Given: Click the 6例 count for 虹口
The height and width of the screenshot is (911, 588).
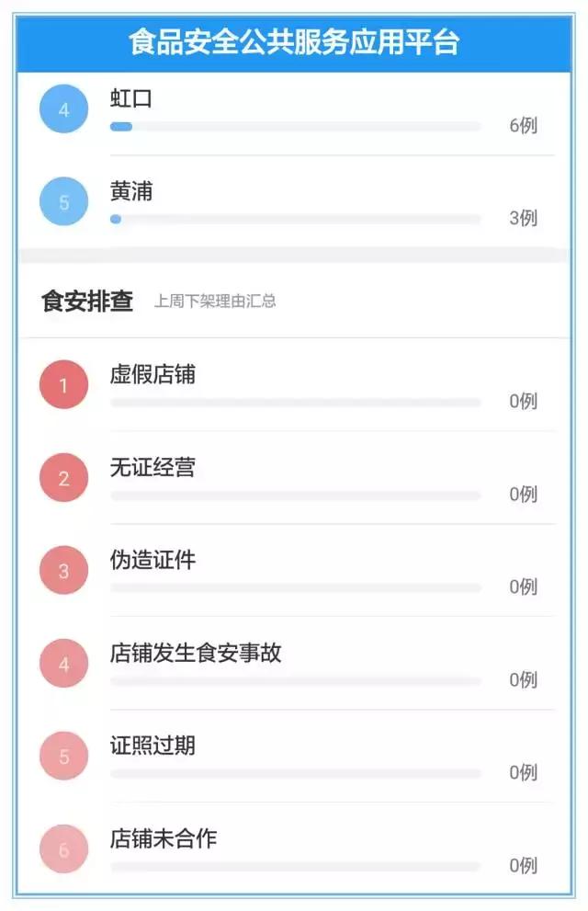Looking at the screenshot, I should (x=523, y=126).
